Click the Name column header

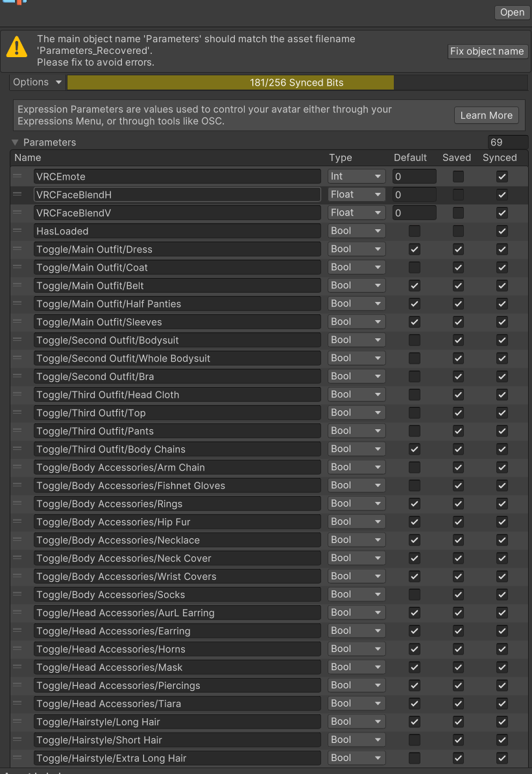[x=28, y=158]
